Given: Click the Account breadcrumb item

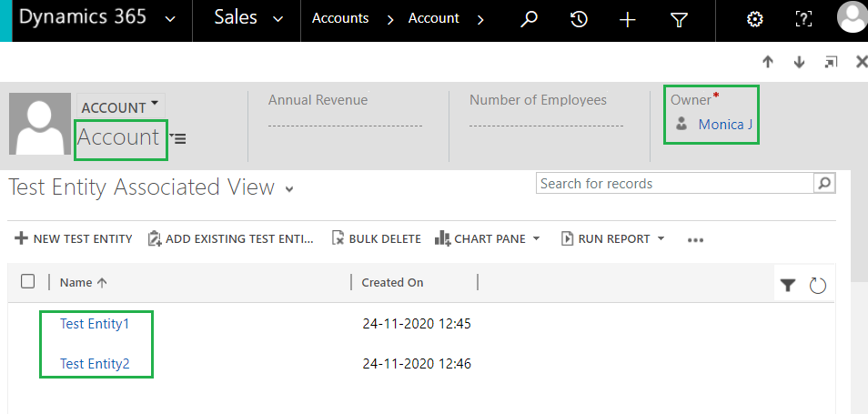Looking at the screenshot, I should (433, 18).
